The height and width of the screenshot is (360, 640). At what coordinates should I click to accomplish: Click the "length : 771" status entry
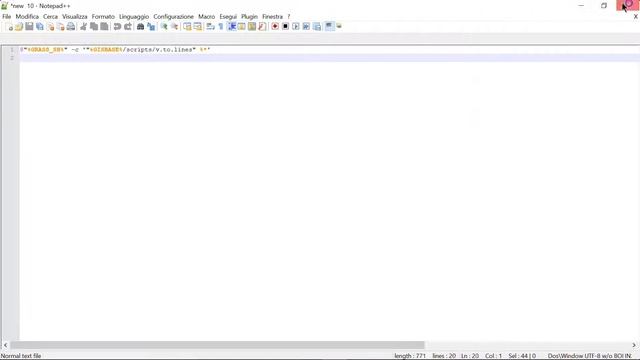click(410, 356)
